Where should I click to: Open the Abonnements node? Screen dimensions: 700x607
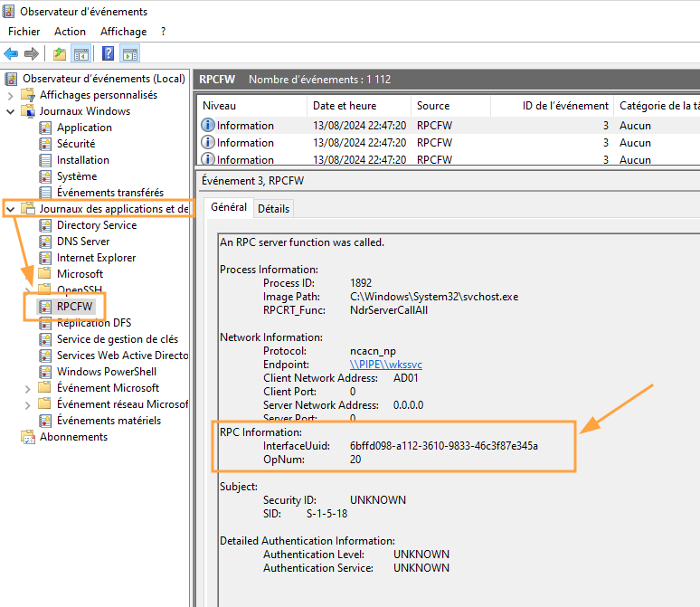tap(72, 437)
